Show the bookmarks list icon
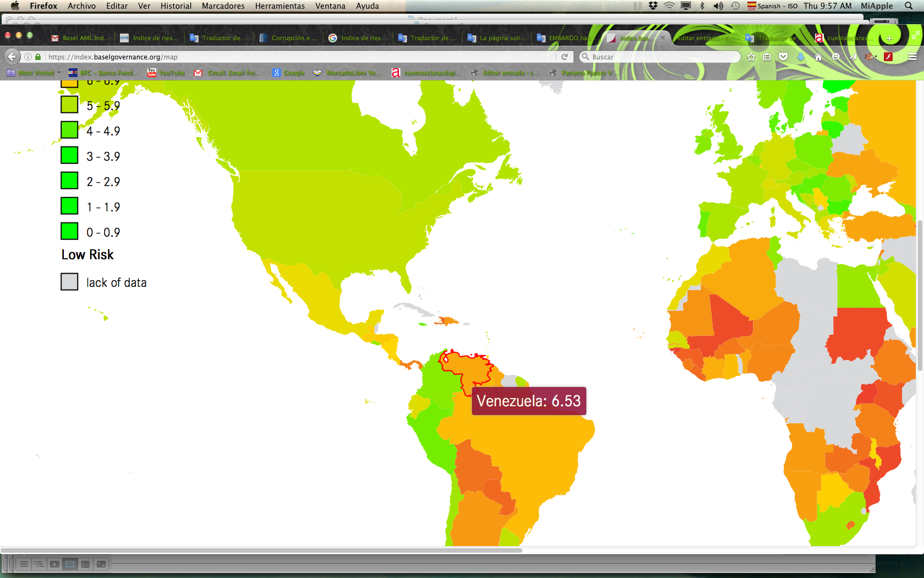The image size is (924, 578). click(767, 57)
